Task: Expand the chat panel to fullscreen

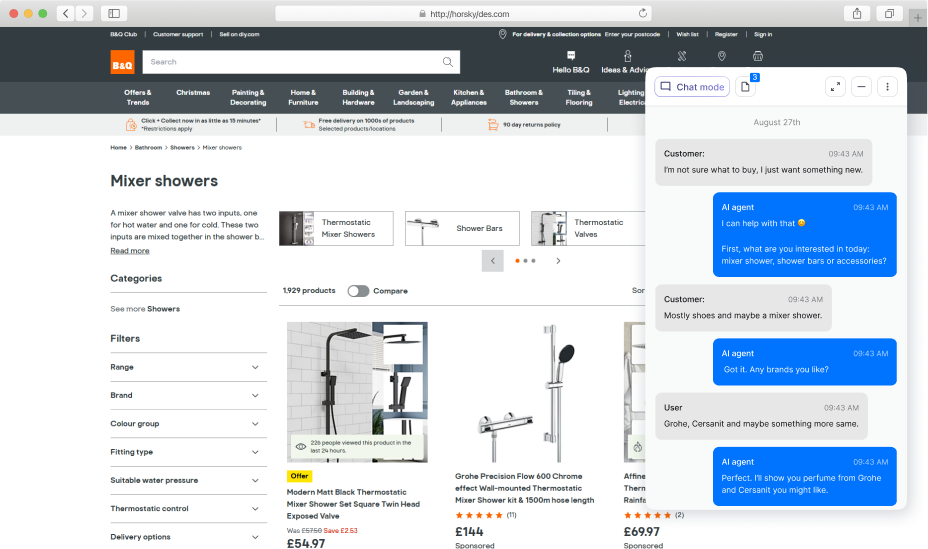Action: 836,87
